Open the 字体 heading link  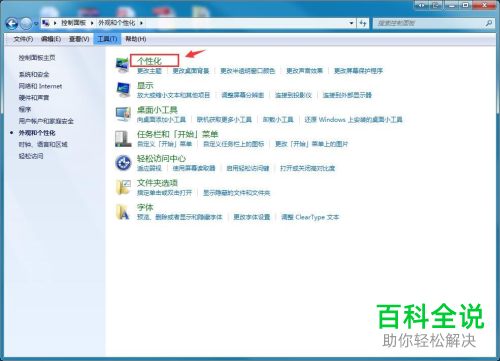pos(145,207)
